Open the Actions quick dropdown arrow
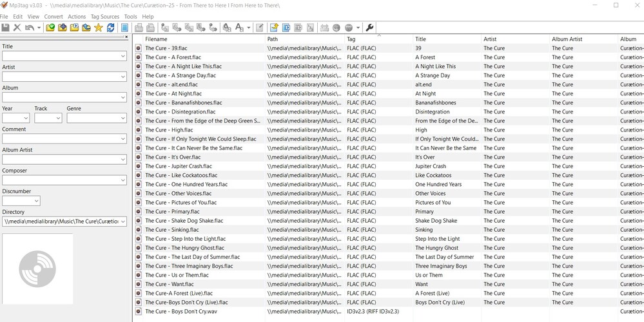The image size is (644, 322). [249, 28]
